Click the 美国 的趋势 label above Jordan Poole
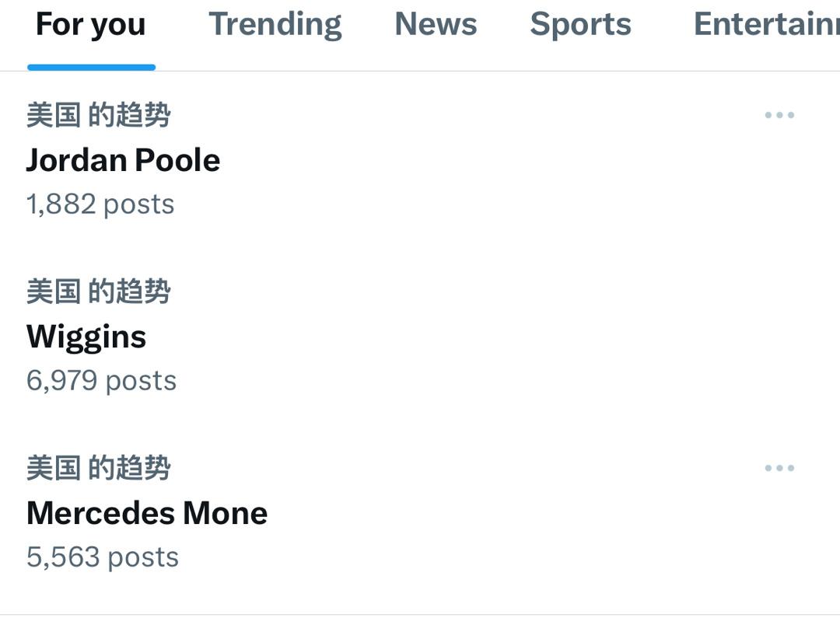840x625 pixels. (99, 115)
